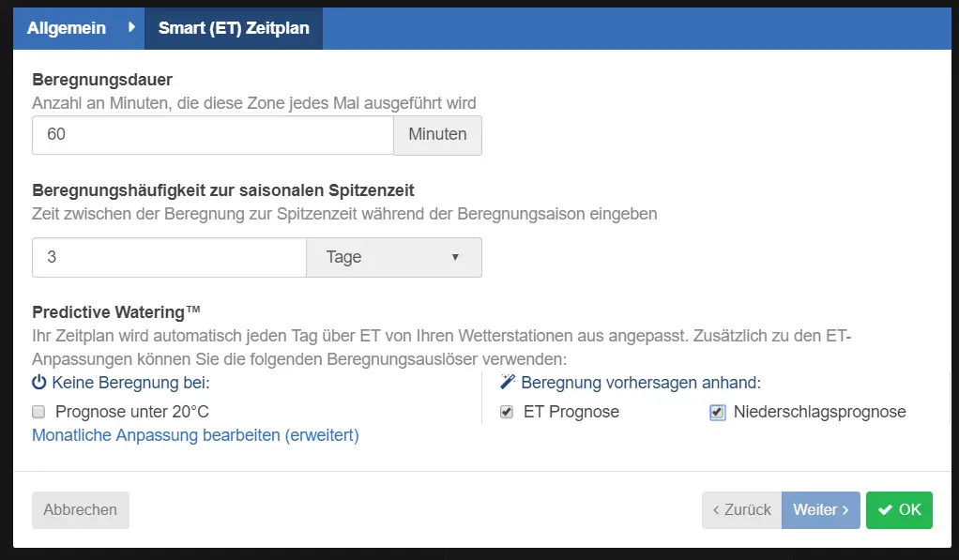Click the dropdown arrow next to Tage
The width and height of the screenshot is (959, 560).
pos(455,257)
